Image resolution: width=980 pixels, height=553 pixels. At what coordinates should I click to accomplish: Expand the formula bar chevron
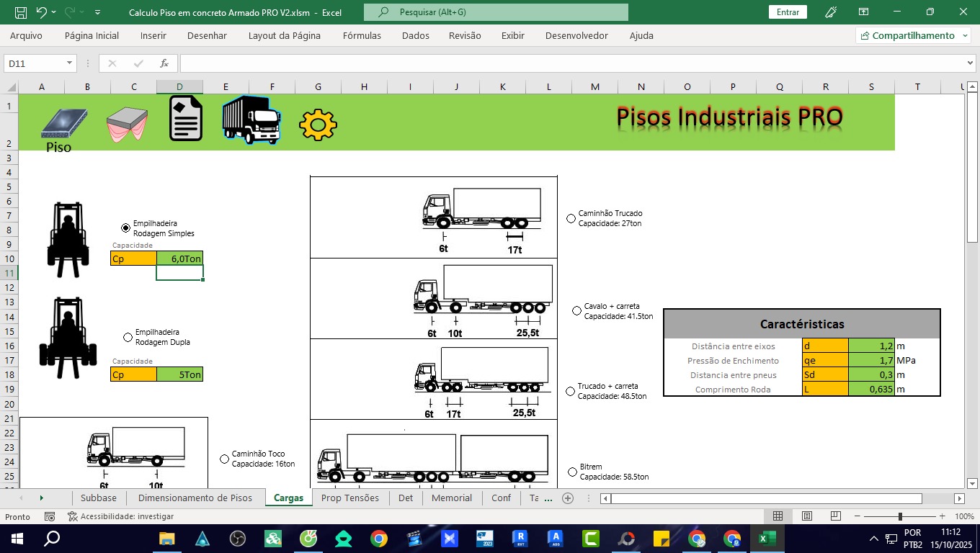point(969,63)
